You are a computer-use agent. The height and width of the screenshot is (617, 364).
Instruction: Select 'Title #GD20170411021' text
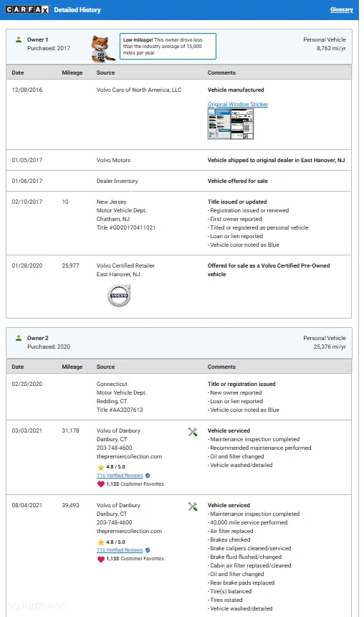[126, 227]
